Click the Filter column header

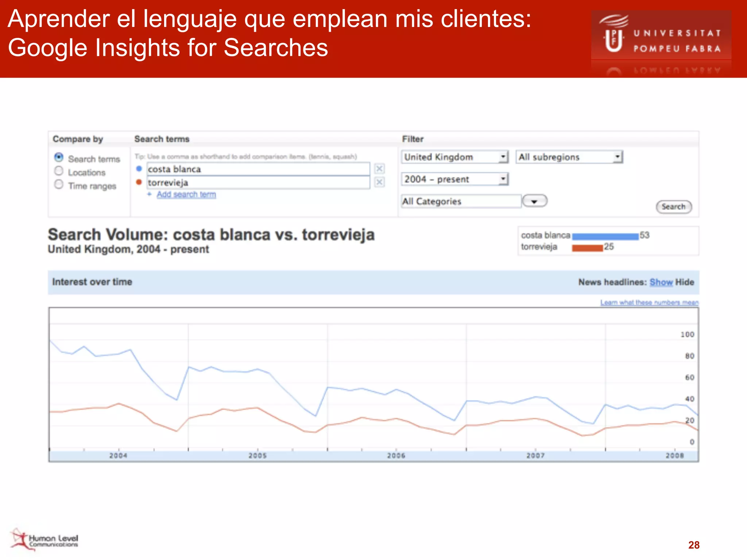[413, 139]
